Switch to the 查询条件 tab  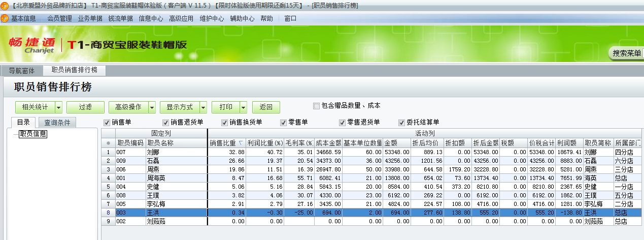(57, 122)
